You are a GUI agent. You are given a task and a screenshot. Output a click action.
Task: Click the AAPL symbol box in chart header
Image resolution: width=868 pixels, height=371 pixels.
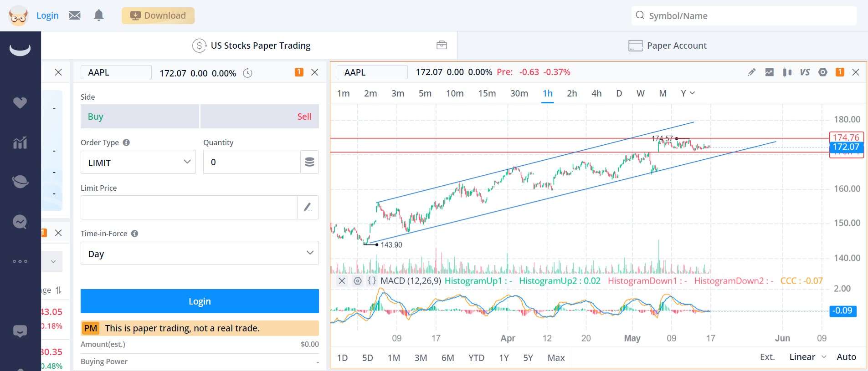(x=372, y=72)
